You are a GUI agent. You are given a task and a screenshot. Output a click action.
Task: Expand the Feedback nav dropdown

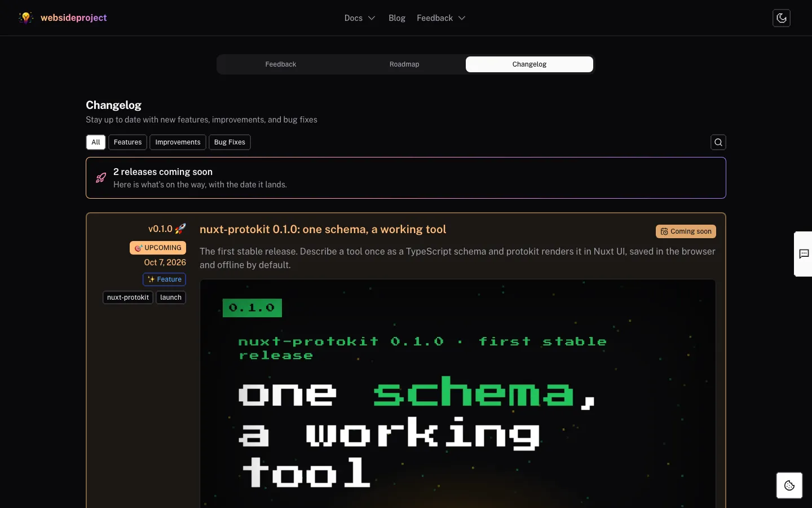(441, 18)
